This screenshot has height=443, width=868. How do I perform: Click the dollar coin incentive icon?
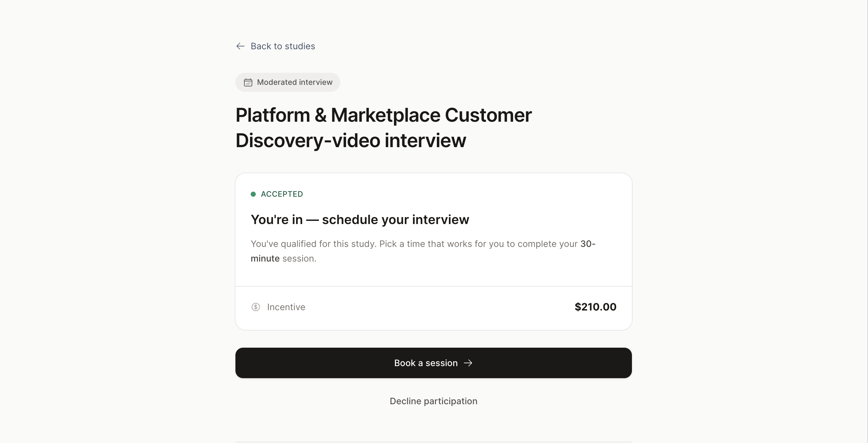pyautogui.click(x=256, y=307)
